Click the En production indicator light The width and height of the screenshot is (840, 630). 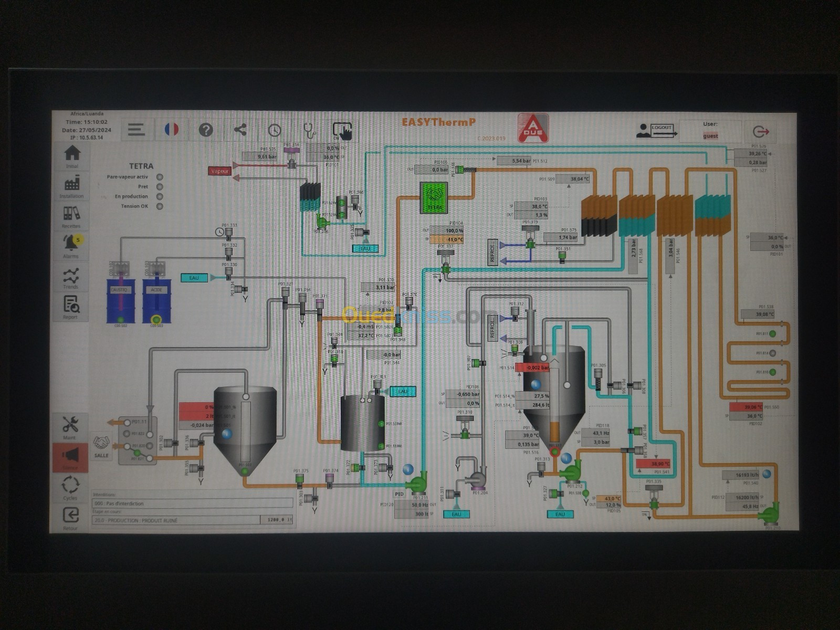(x=160, y=196)
